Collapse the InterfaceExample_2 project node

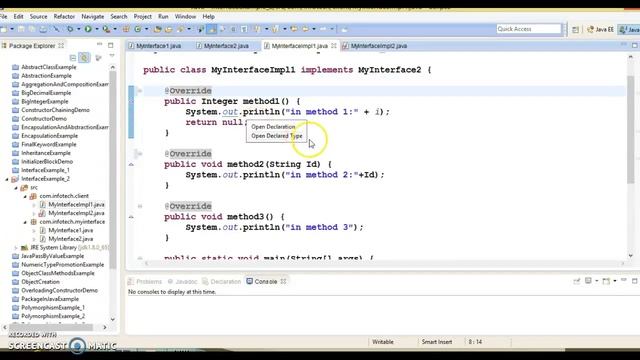tap(7, 179)
